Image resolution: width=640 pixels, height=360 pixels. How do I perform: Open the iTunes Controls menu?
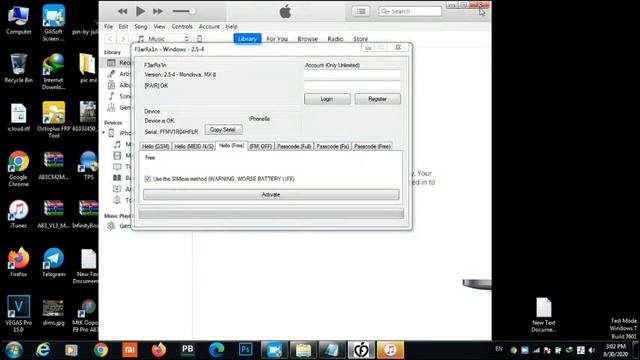click(x=182, y=27)
